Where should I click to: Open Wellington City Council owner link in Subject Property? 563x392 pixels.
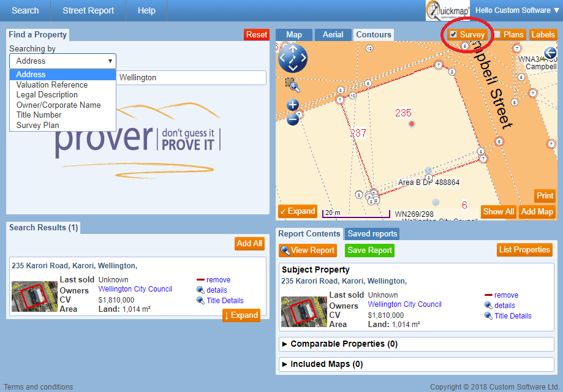pos(405,304)
